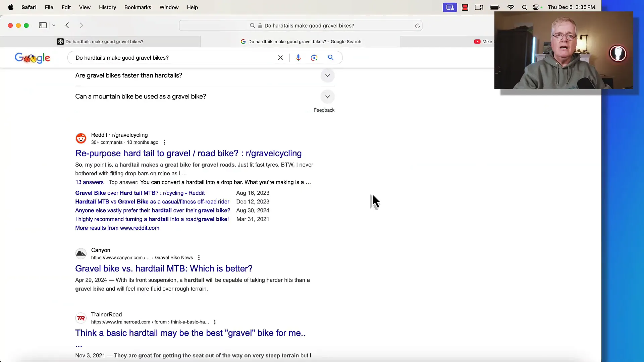Screen dimensions: 644x362
Task: Click the address bar magnifier icon
Action: point(252,25)
